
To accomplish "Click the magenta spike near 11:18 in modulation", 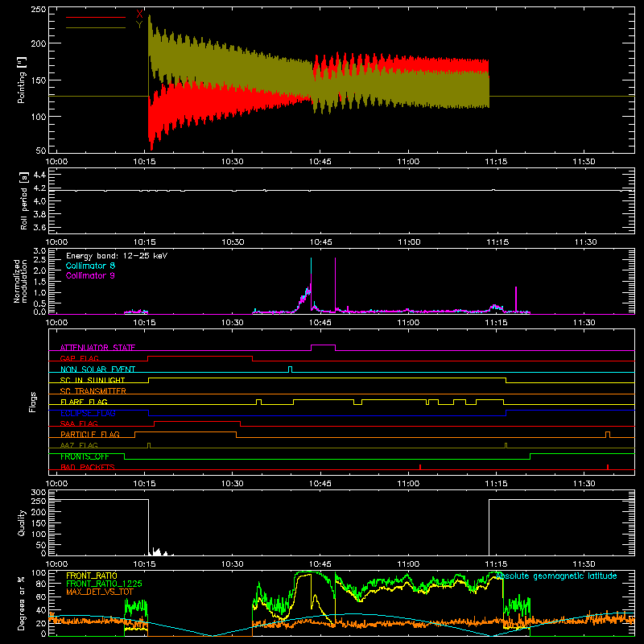I will click(516, 299).
